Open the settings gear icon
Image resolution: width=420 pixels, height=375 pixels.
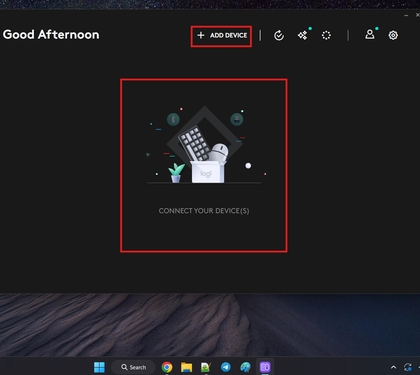click(x=393, y=35)
